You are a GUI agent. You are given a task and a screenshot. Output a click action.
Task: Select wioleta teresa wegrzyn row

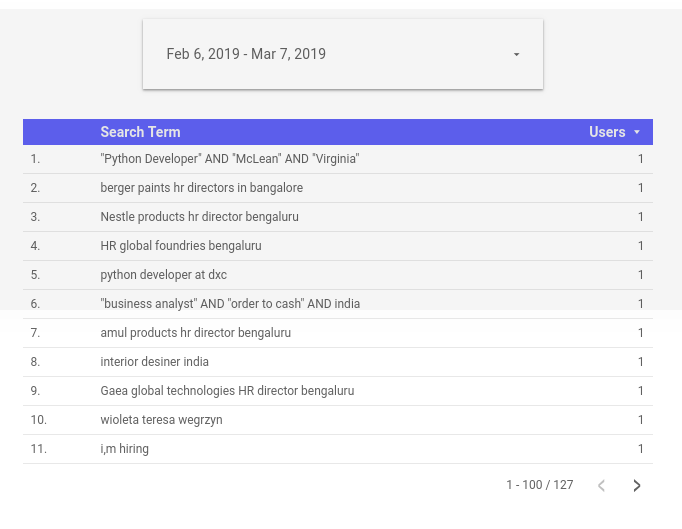161,420
